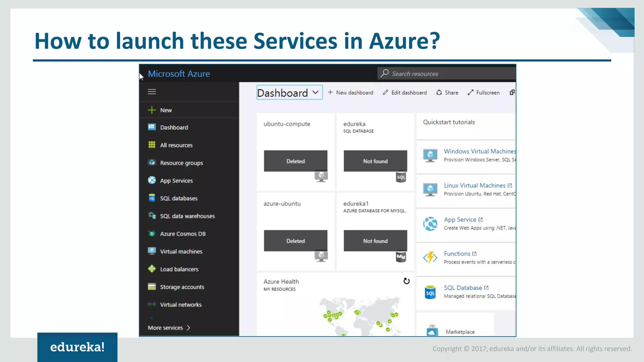Click the SQL Database cylinder icon
The image size is (644, 362).
(430, 292)
